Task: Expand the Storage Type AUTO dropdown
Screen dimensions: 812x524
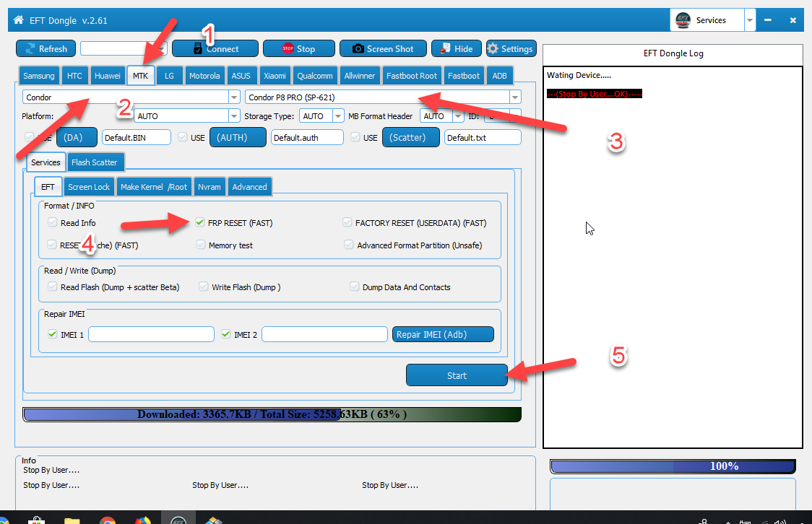Action: click(x=337, y=116)
